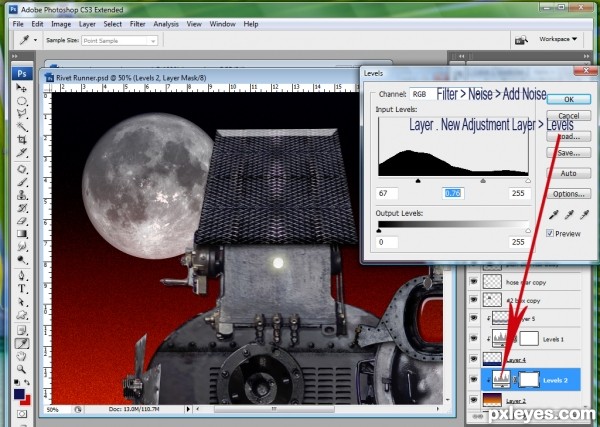
Task: Click the Go to Bridge icon
Action: 521,39
